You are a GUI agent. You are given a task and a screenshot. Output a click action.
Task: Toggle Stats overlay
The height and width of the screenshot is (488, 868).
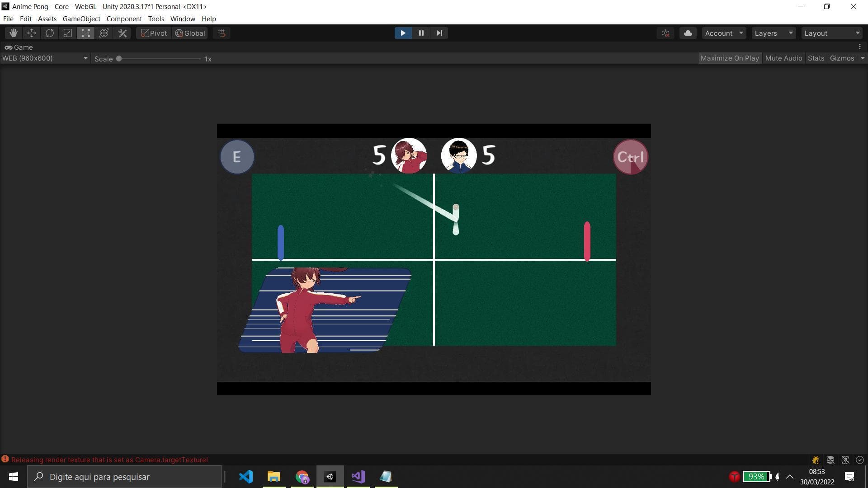click(x=816, y=58)
